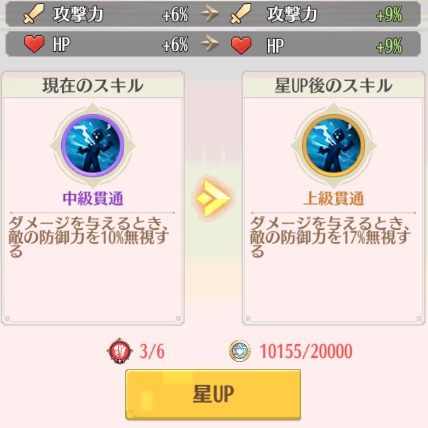Tap the upgraded HP heart icon

click(x=241, y=45)
